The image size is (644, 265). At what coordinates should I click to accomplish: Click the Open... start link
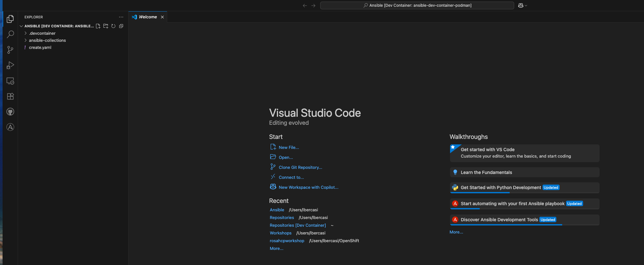[286, 157]
